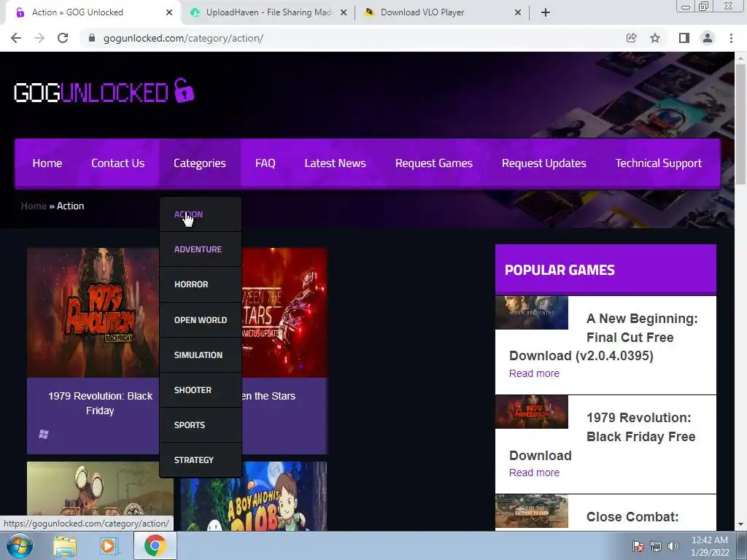This screenshot has height=560, width=747.
Task: Select the Sports category
Action: pyautogui.click(x=201, y=425)
